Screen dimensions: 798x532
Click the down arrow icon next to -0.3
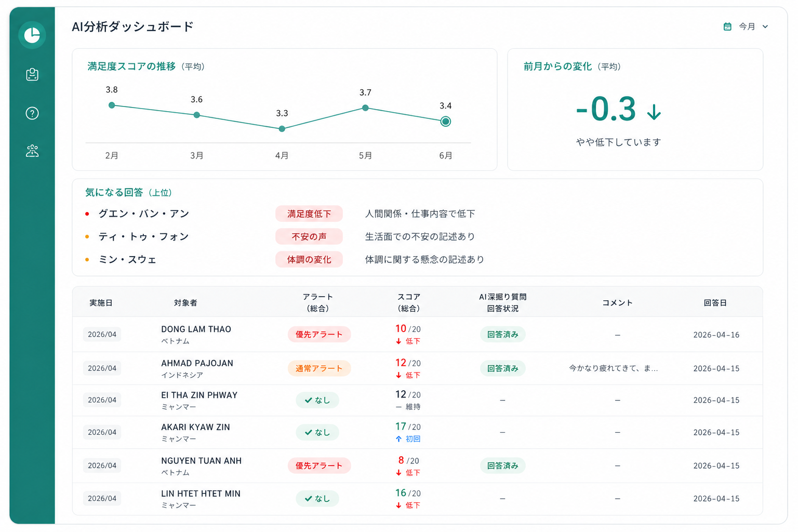(x=654, y=112)
